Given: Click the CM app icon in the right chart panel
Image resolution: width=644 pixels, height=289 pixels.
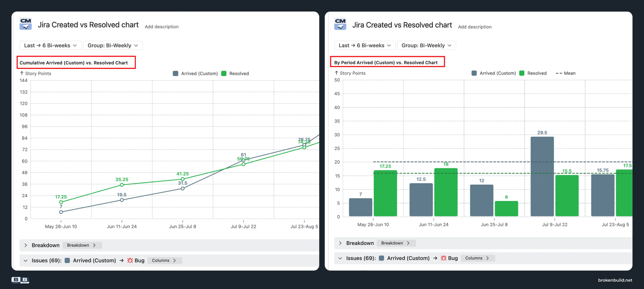Looking at the screenshot, I should pyautogui.click(x=340, y=24).
